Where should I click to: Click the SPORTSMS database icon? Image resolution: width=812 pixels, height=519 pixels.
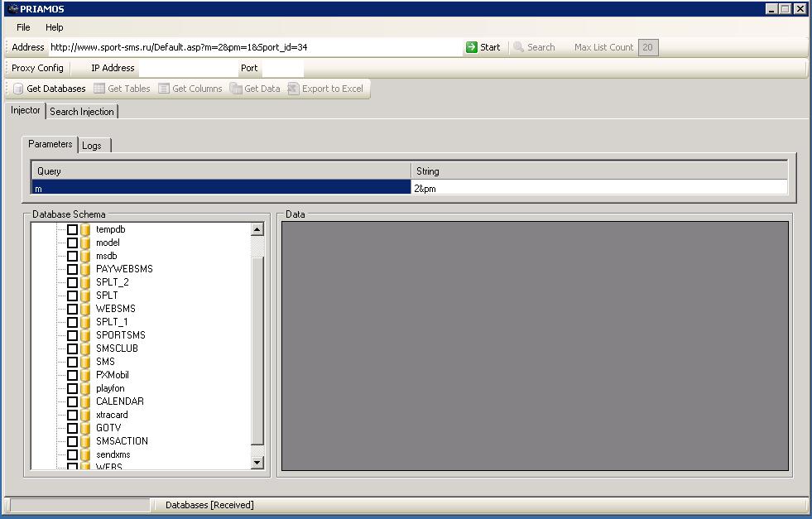[85, 335]
